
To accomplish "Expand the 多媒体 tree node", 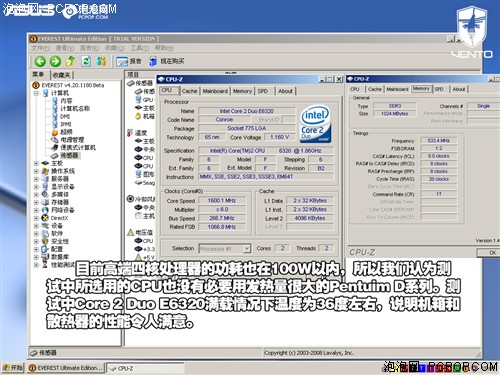I will pyautogui.click(x=36, y=194).
